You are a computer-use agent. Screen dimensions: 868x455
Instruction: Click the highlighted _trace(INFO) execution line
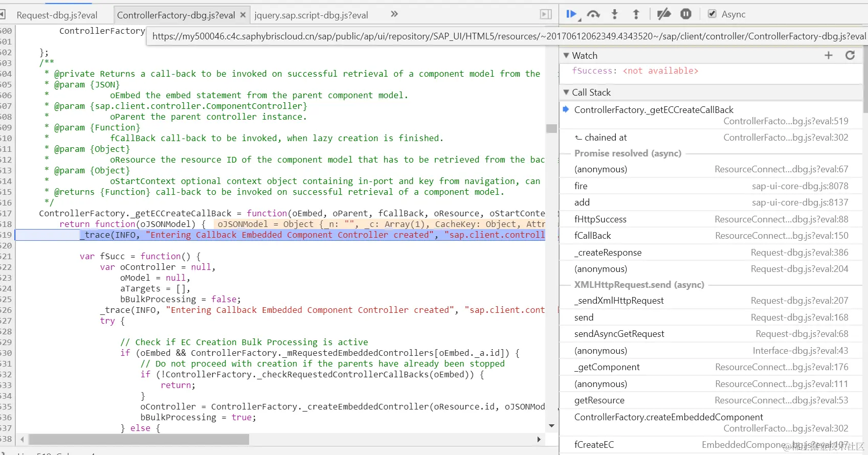point(280,235)
